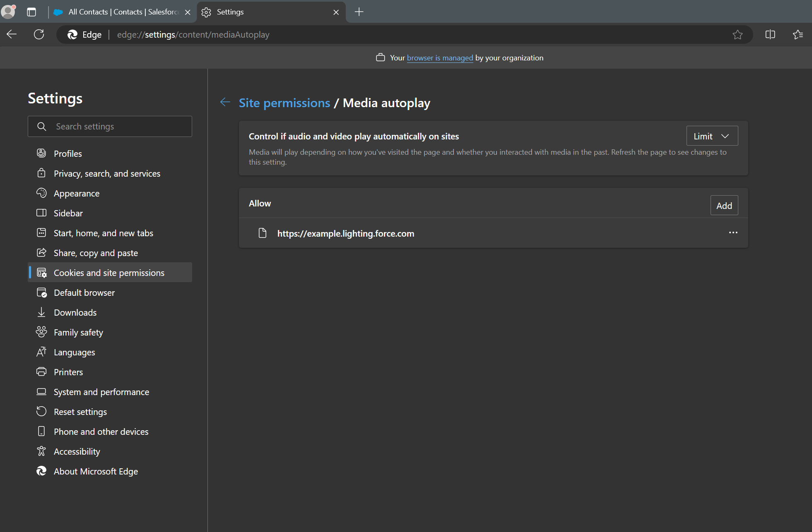Image resolution: width=812 pixels, height=532 pixels.
Task: Expand the Limit autoplay dropdown
Action: click(712, 136)
